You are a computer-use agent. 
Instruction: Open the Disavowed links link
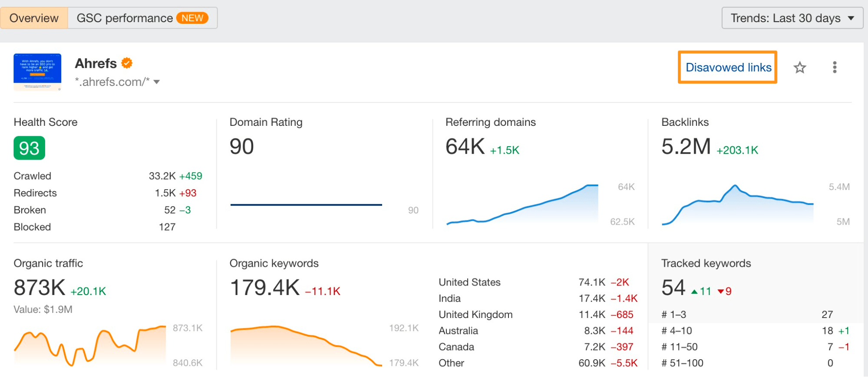point(728,67)
